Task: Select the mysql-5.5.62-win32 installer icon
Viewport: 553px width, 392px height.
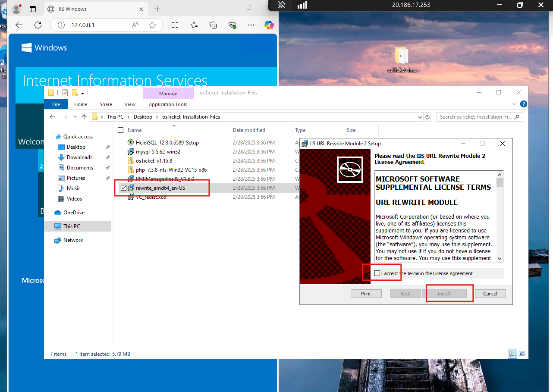Action: (131, 152)
